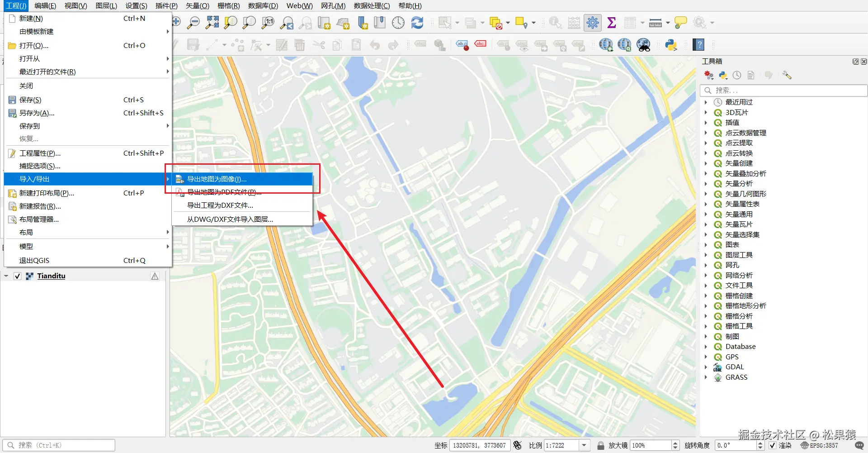Viewport: 868px width, 453px height.
Task: Toggle the scale lock padlock icon
Action: point(601,445)
